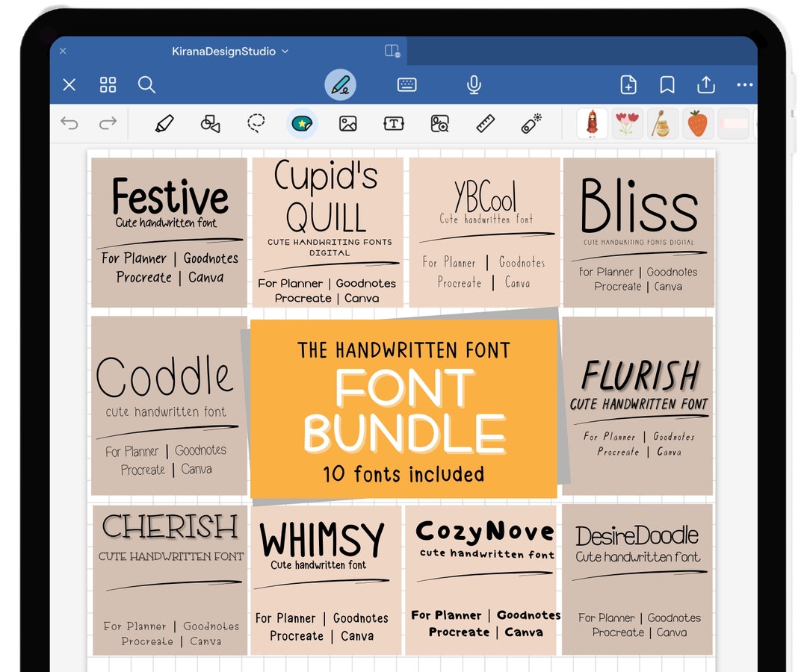
Task: Open the Shapes tool
Action: [x=210, y=123]
